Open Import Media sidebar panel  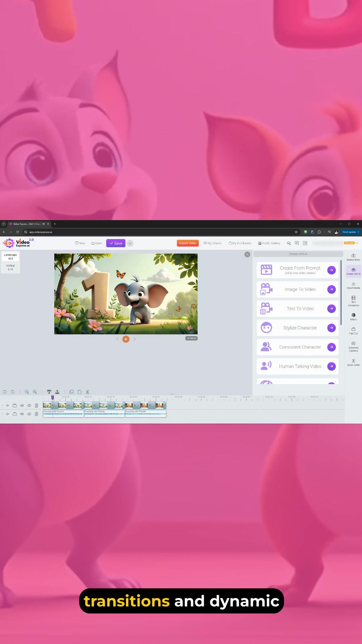(x=353, y=285)
